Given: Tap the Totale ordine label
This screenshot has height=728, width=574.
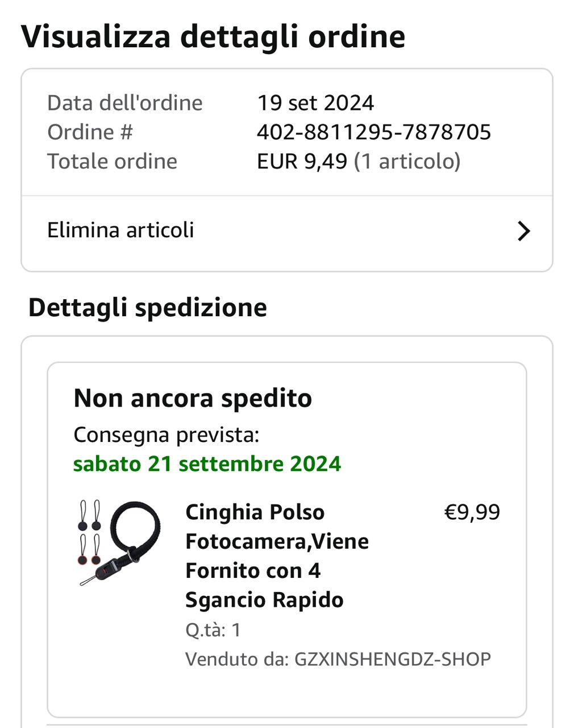Looking at the screenshot, I should click(x=112, y=161).
